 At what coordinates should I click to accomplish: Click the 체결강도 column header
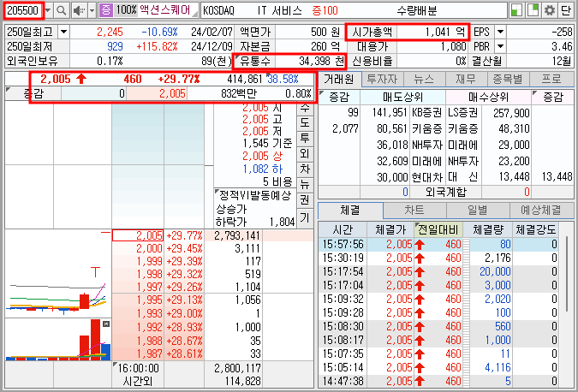point(535,230)
